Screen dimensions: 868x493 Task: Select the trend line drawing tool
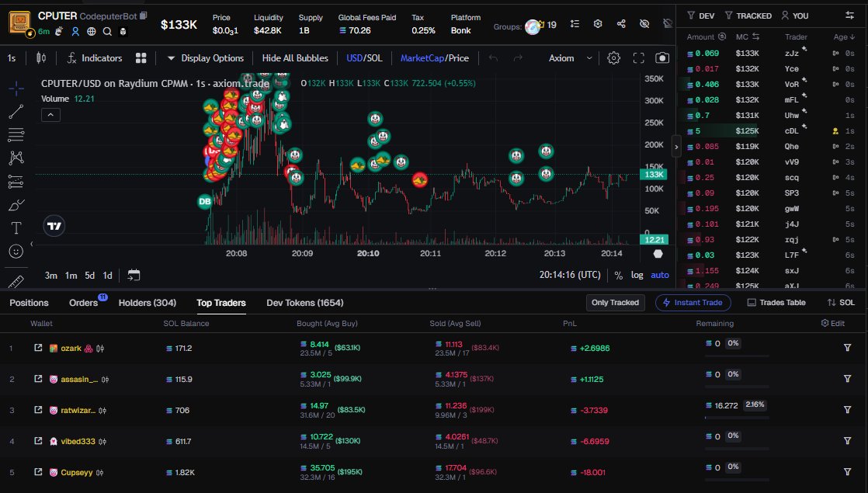[x=16, y=111]
